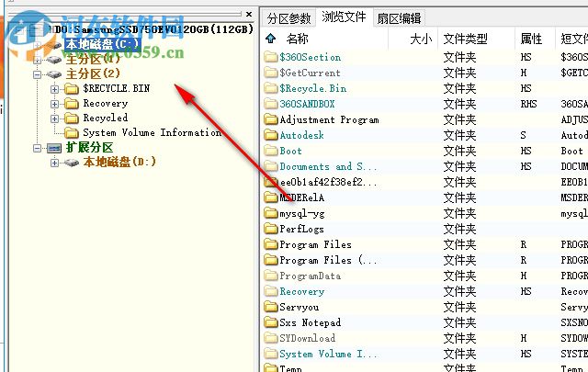The height and width of the screenshot is (372, 588).
Task: Click the $360Section folder icon
Action: point(271,57)
